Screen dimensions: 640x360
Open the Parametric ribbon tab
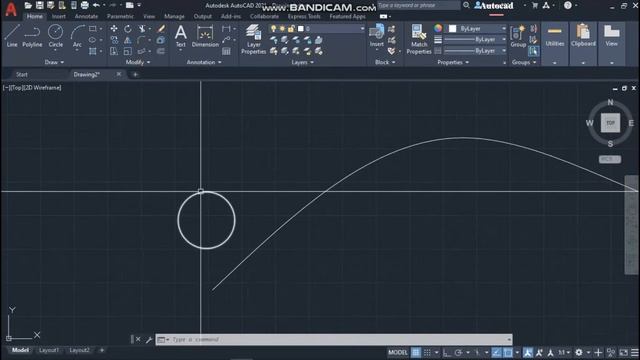click(x=120, y=16)
